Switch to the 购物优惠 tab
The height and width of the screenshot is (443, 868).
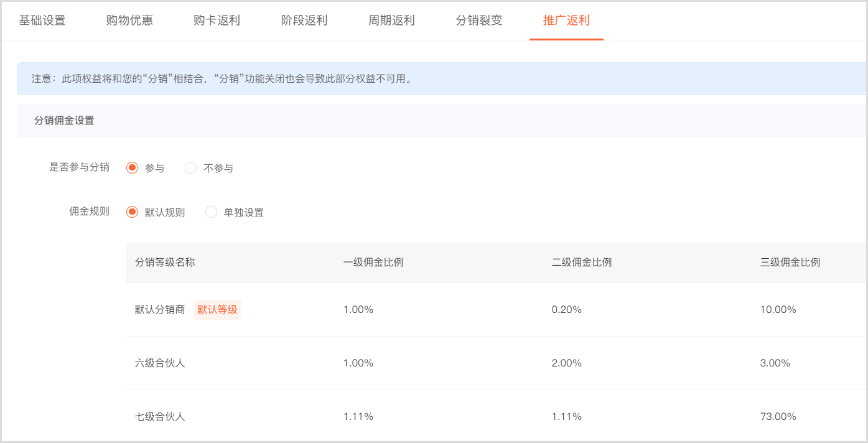point(129,21)
